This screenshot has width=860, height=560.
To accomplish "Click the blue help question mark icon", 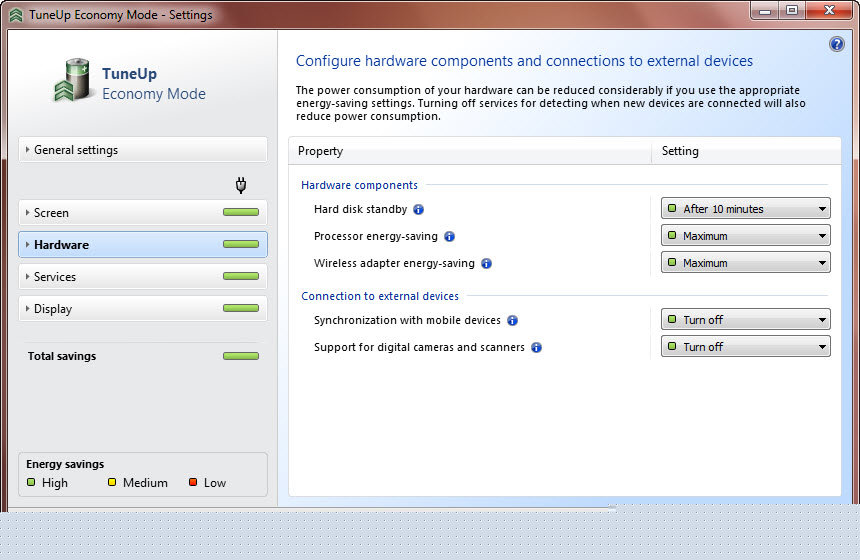I will 836,44.
